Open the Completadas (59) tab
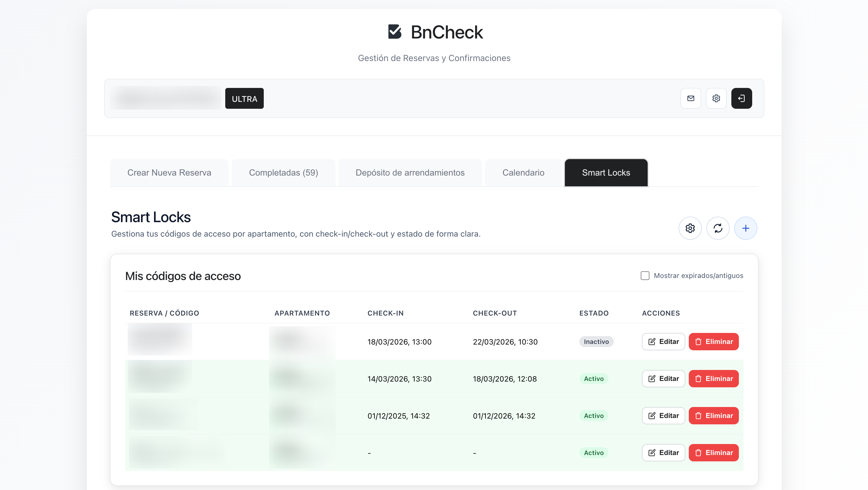The width and height of the screenshot is (868, 490). pyautogui.click(x=283, y=173)
